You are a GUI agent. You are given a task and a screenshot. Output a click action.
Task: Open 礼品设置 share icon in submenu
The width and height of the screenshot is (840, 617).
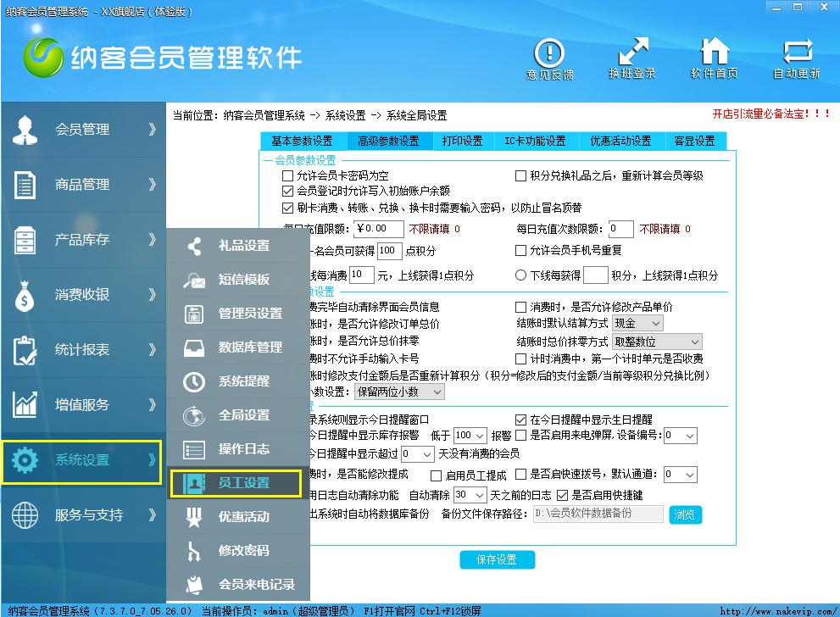pyautogui.click(x=195, y=246)
